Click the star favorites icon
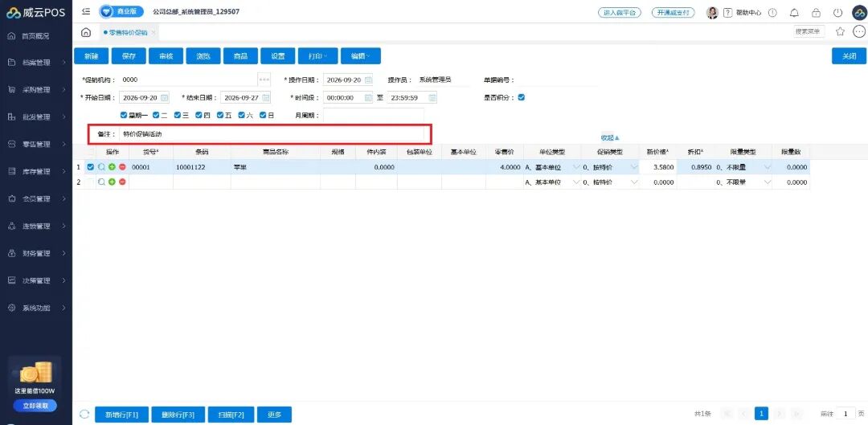868x425 pixels. point(840,31)
